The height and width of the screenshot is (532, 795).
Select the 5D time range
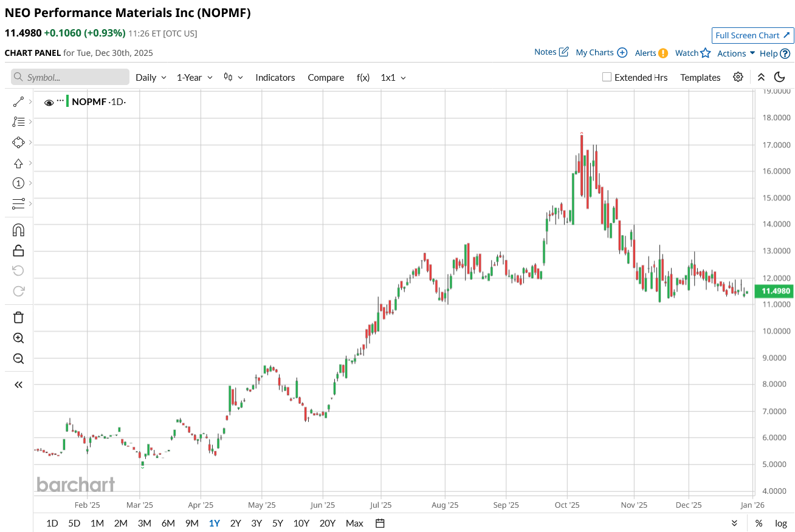[74, 523]
